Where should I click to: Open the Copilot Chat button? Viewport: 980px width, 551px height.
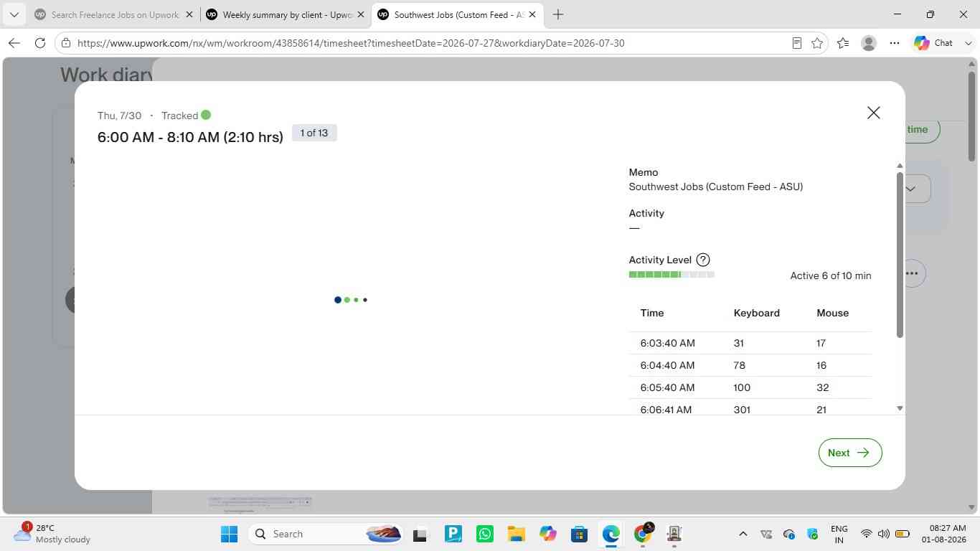(933, 43)
